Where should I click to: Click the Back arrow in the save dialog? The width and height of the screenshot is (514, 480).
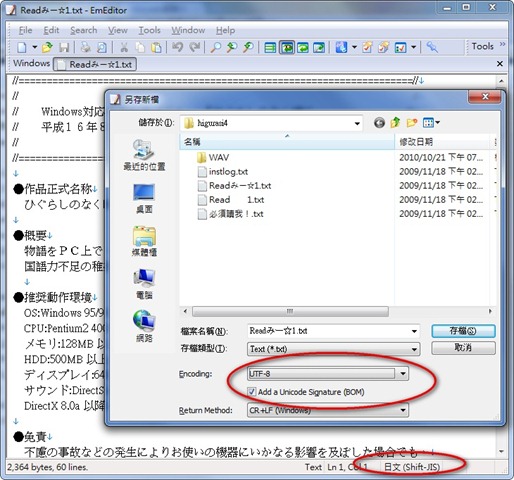pos(379,123)
